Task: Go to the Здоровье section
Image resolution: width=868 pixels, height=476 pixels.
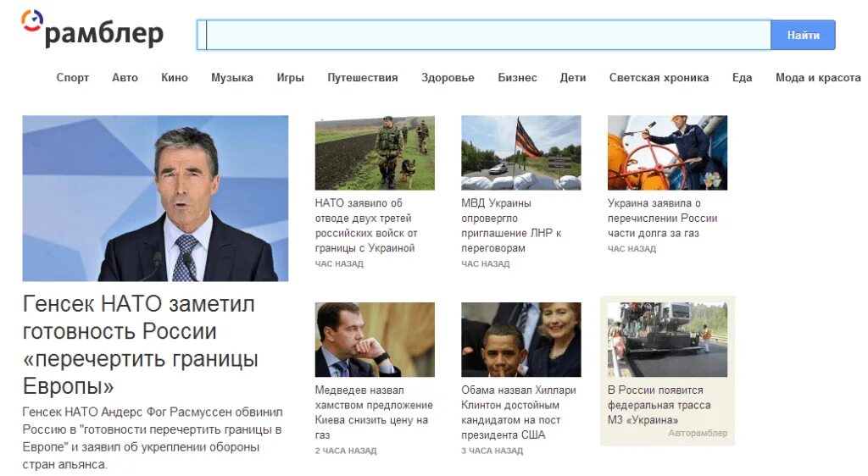Action: 448,77
